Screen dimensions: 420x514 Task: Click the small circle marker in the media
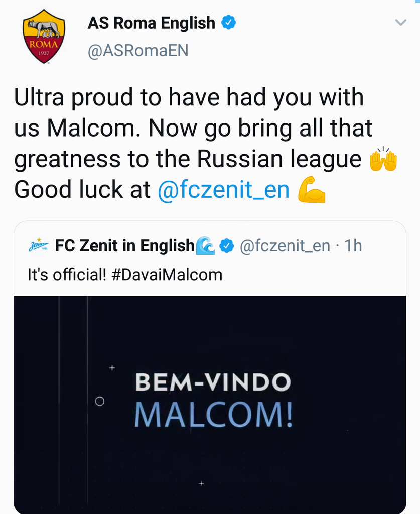(x=99, y=401)
